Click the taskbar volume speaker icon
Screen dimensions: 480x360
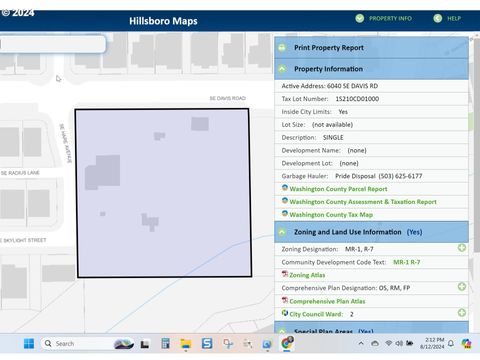399,343
